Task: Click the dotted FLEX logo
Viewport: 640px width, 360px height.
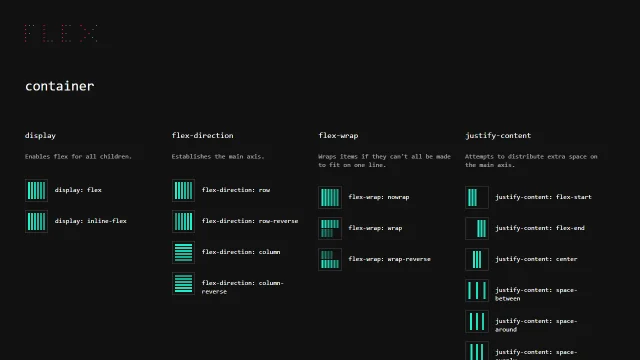Action: coord(61,33)
